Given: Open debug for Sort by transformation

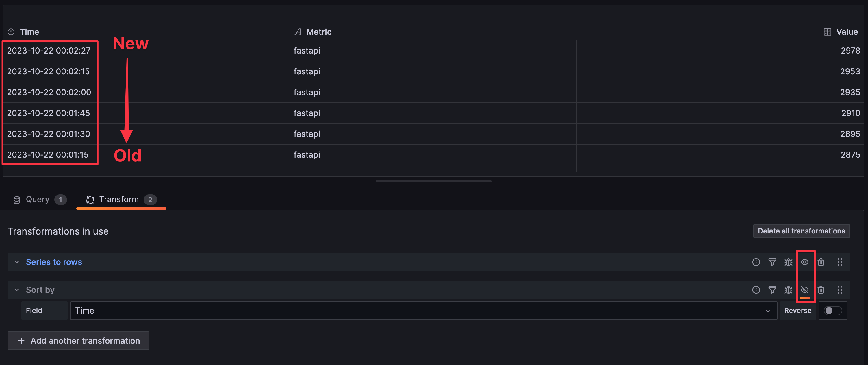Looking at the screenshot, I should click(788, 290).
